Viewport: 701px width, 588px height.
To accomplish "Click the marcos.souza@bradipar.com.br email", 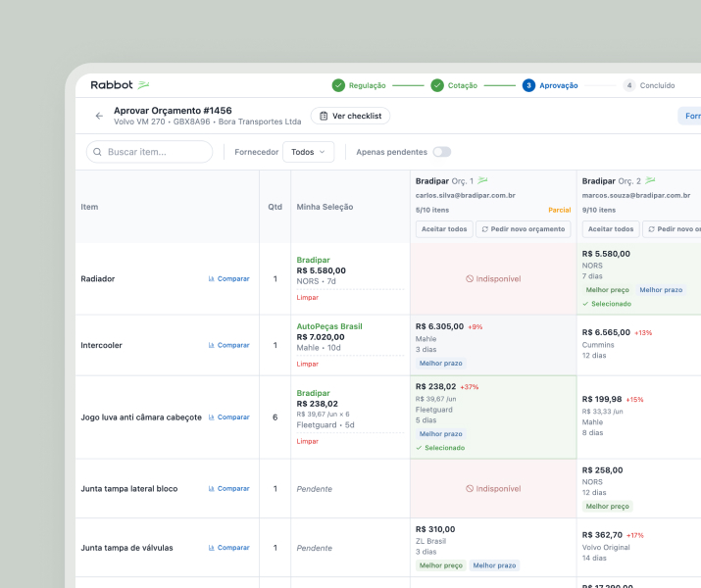I will 636,196.
